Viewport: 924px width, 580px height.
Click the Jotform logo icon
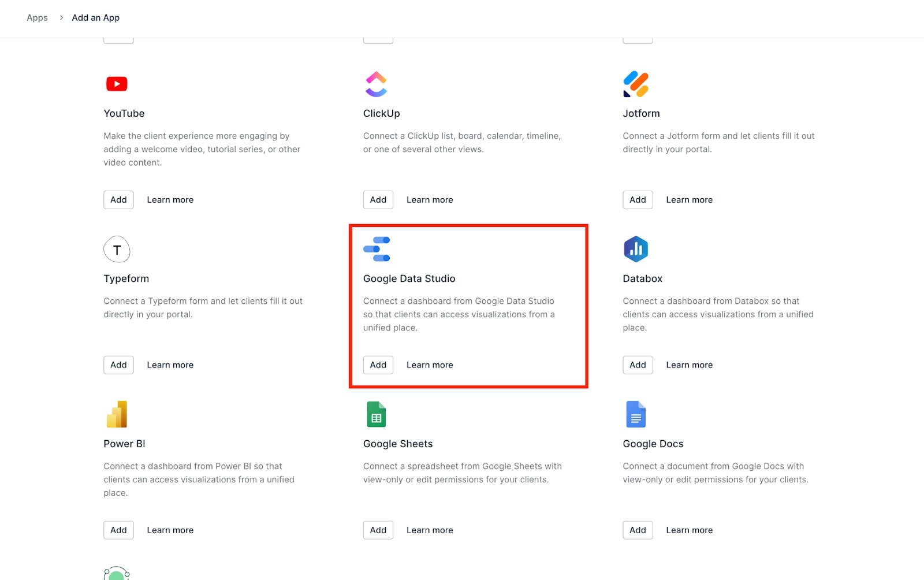[636, 84]
